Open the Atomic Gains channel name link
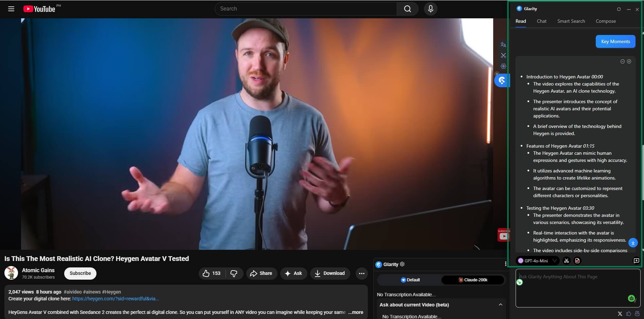This screenshot has width=644, height=319. (38, 270)
